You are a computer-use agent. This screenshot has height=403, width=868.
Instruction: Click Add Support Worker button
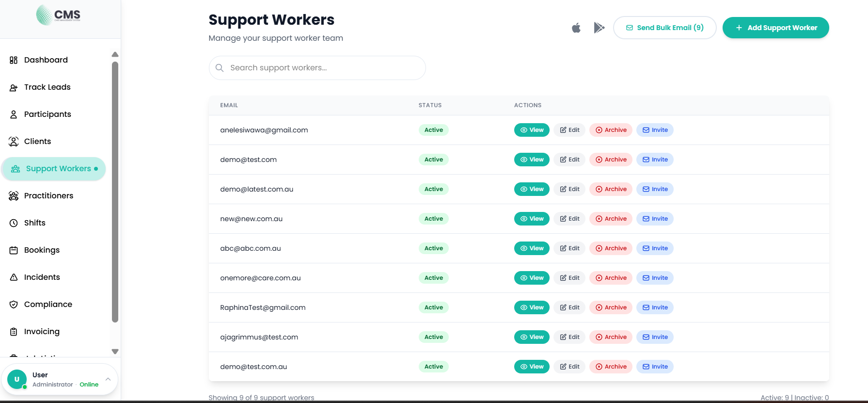[x=775, y=28]
